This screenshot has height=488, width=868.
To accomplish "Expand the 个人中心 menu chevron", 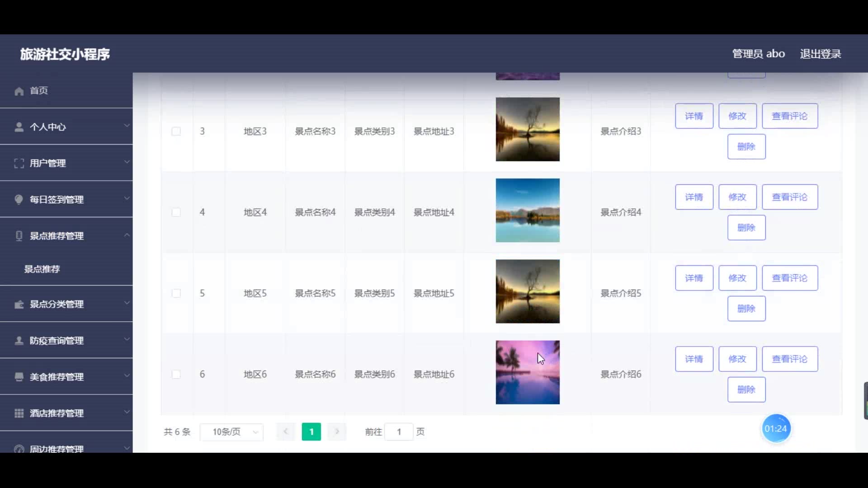I will [x=127, y=126].
